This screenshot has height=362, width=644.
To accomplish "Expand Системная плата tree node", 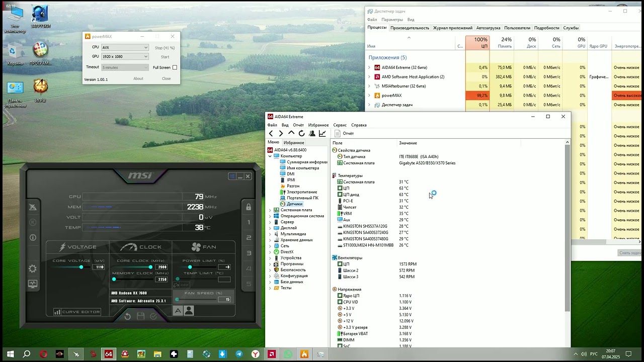I will coord(270,210).
